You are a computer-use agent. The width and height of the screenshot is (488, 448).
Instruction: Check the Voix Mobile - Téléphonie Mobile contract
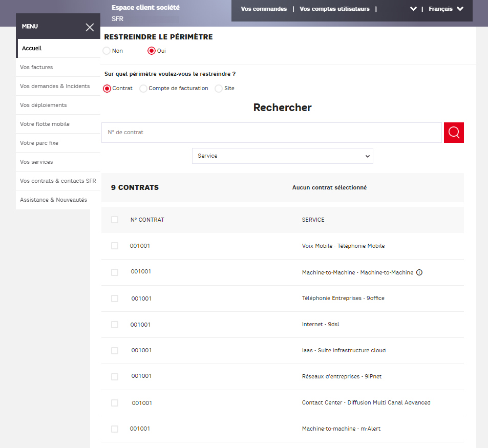(x=115, y=246)
